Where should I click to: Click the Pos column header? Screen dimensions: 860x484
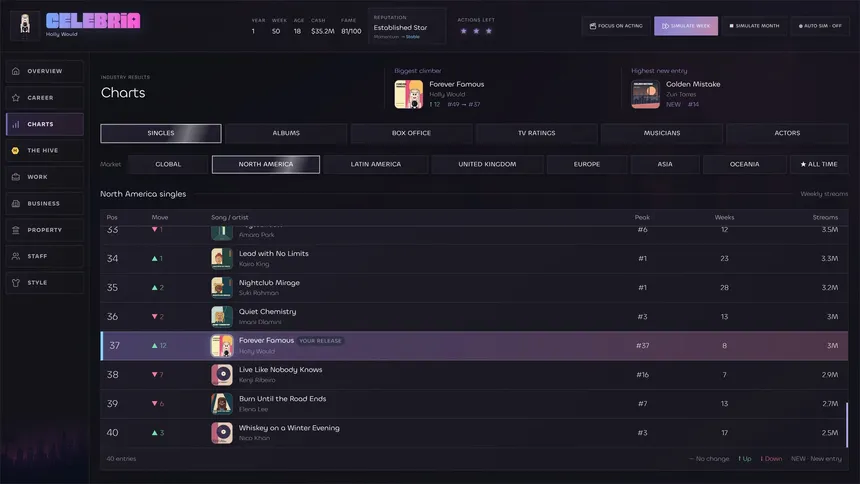112,217
